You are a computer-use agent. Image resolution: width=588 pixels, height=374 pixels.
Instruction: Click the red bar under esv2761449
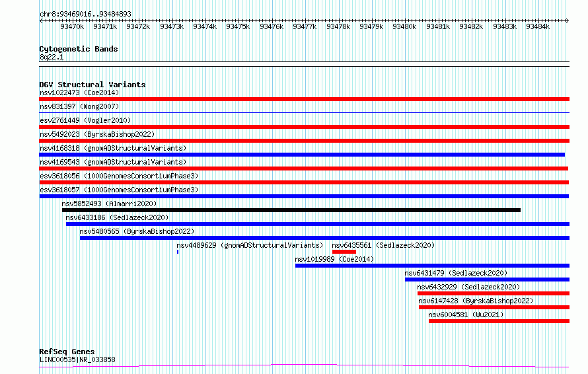pos(304,127)
